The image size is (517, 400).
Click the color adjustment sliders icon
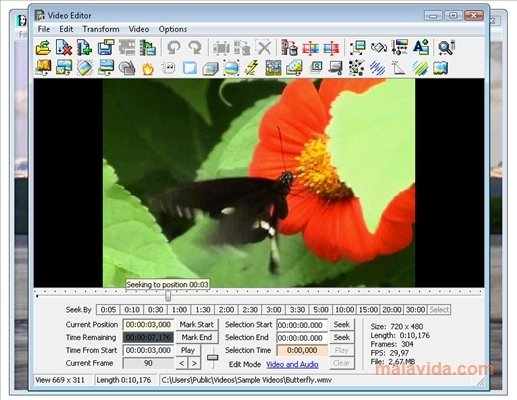tap(400, 48)
